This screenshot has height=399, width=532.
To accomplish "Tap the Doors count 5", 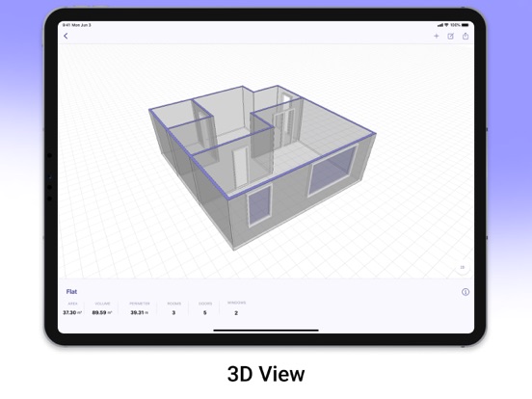I will pyautogui.click(x=205, y=313).
